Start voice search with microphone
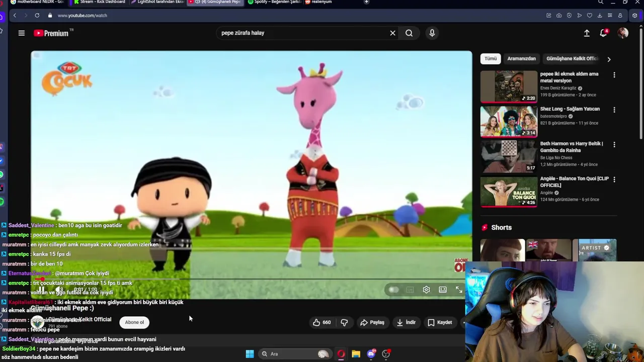 coord(432,33)
